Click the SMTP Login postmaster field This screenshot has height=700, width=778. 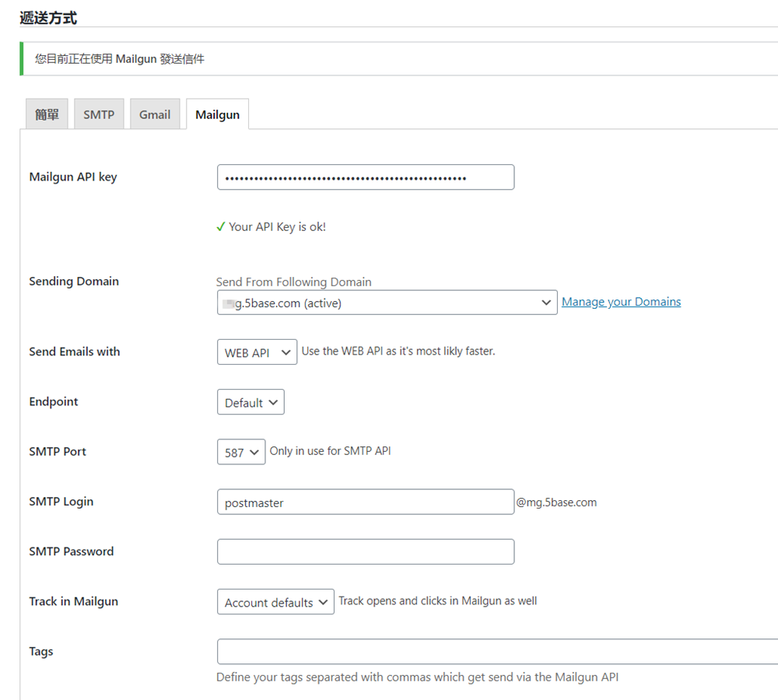coord(366,502)
